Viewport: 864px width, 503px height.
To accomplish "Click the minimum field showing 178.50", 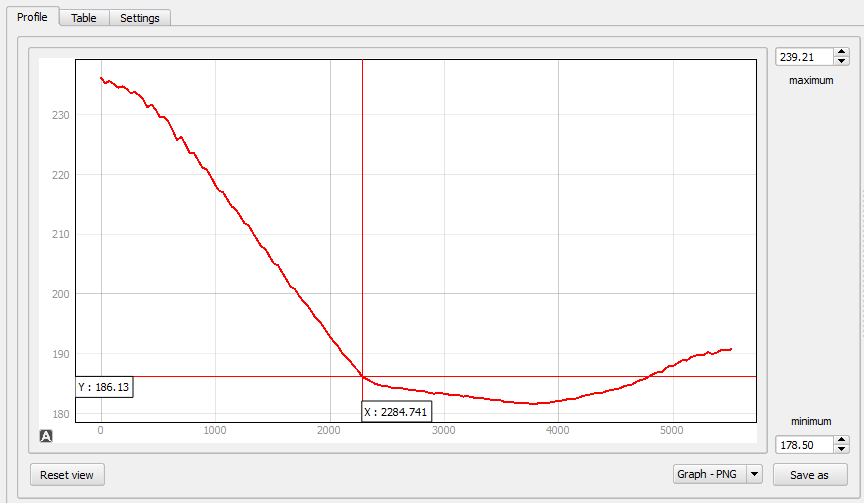I will coord(803,444).
